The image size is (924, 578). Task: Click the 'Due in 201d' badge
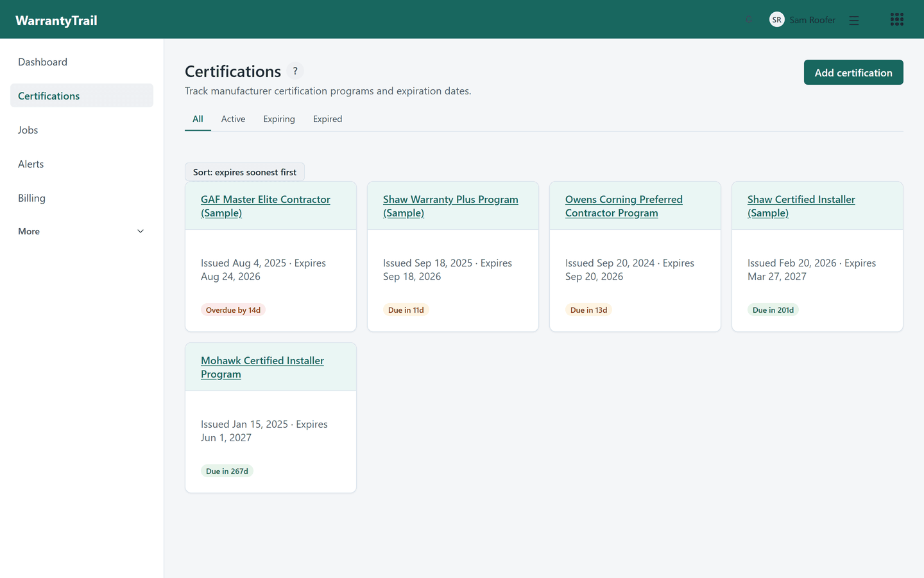(773, 310)
